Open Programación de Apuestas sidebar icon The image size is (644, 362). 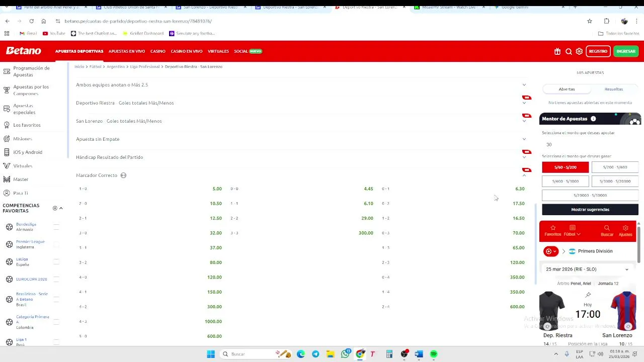pyautogui.click(x=7, y=71)
